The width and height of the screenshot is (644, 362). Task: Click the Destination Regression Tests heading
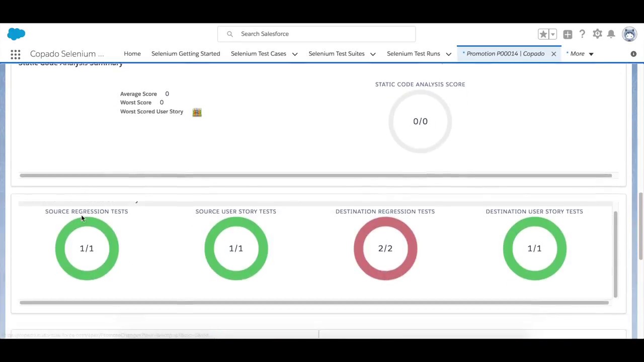point(385,211)
